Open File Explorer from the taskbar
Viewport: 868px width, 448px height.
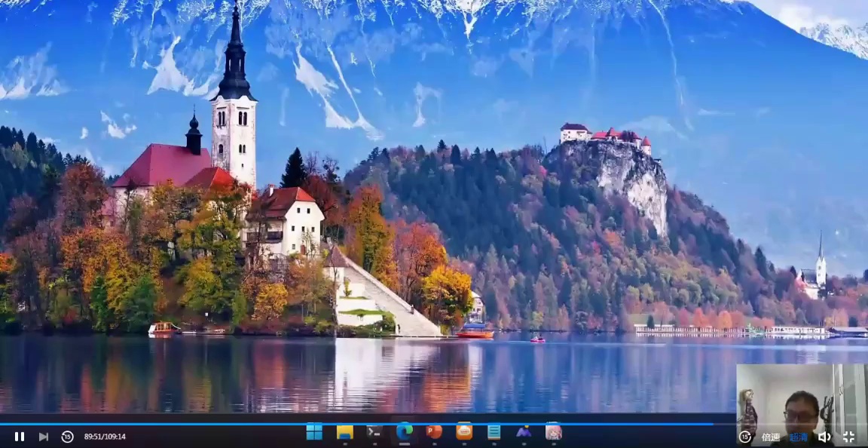click(344, 431)
